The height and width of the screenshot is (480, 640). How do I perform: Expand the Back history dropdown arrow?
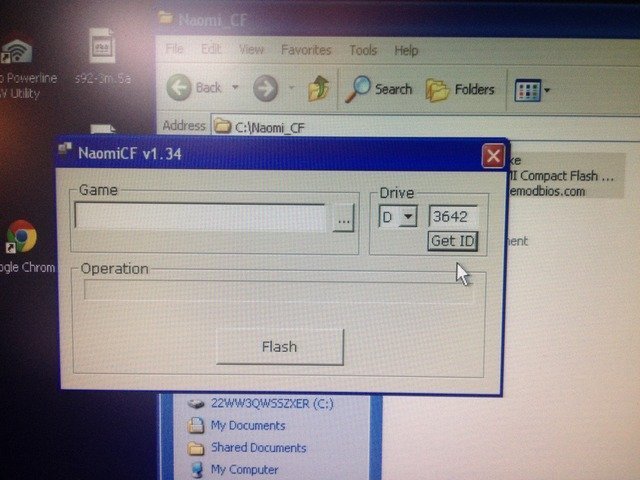(236, 88)
